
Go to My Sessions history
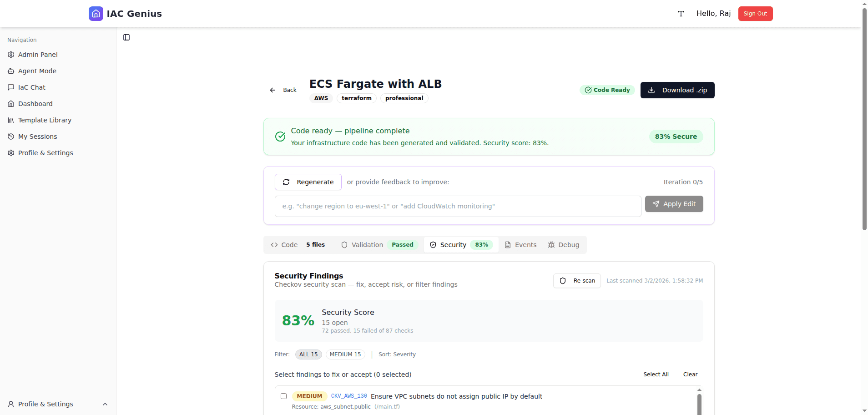[x=37, y=137]
